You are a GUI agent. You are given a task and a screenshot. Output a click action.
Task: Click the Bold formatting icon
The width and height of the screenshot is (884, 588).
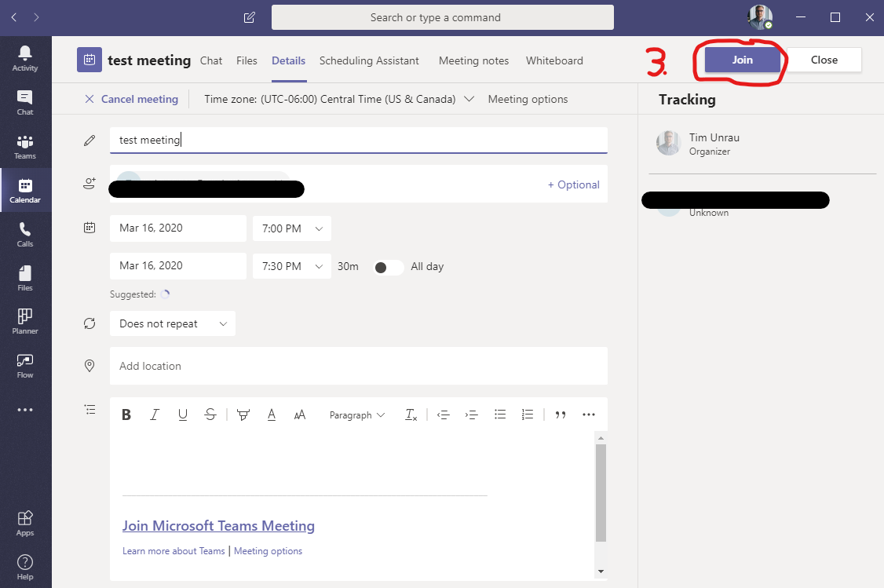pos(126,415)
